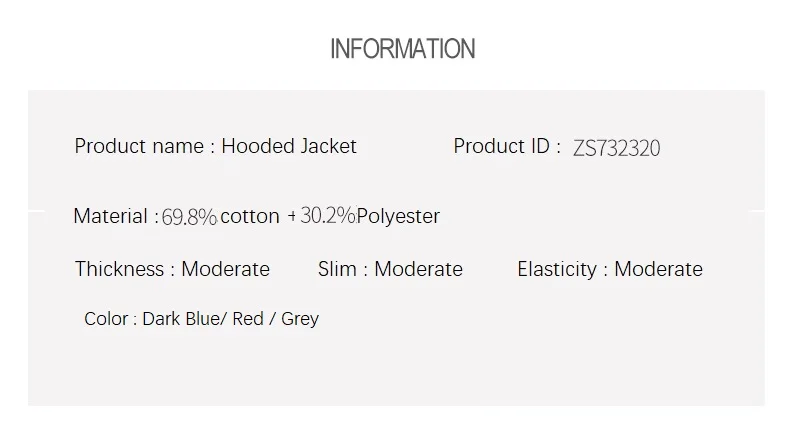
Task: Click the Polyester text
Action: [x=398, y=217]
